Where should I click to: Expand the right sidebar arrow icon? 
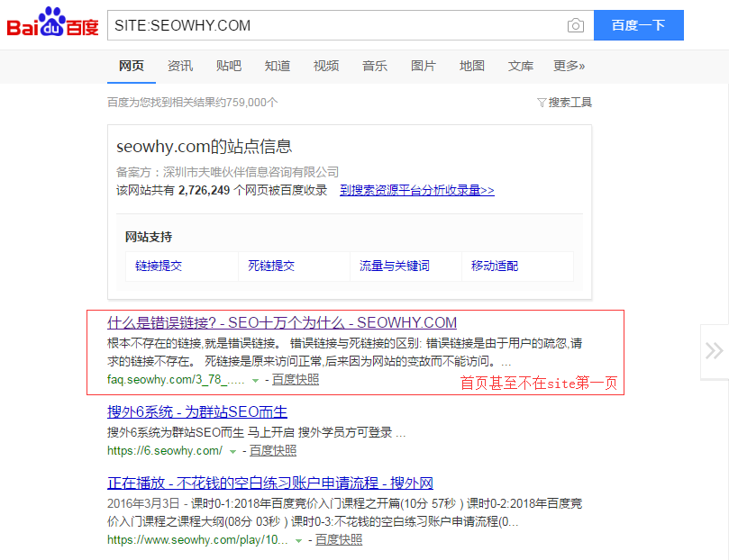coord(714,350)
